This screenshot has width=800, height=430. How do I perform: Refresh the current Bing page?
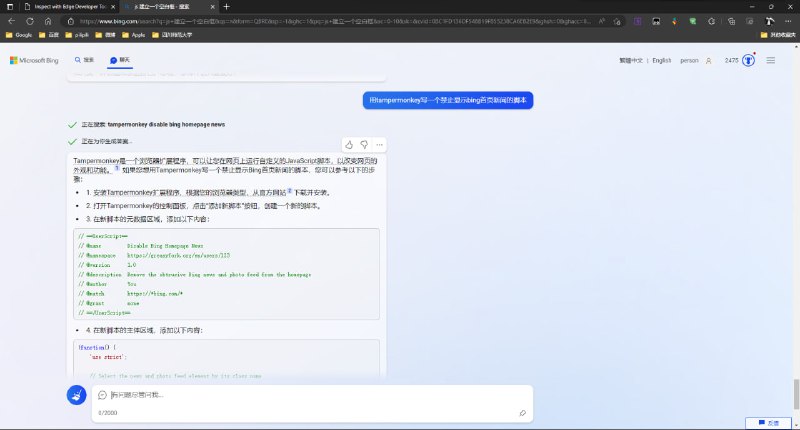coord(30,21)
